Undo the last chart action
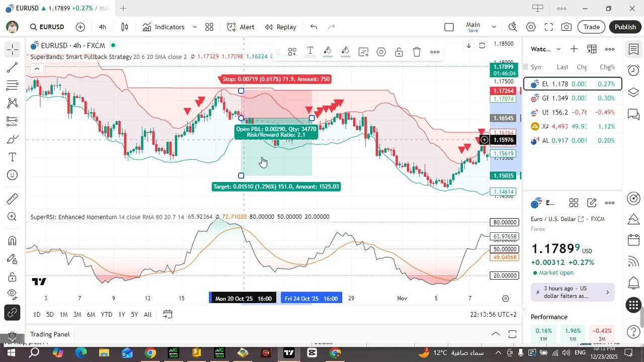This screenshot has width=644, height=362. coord(314,27)
